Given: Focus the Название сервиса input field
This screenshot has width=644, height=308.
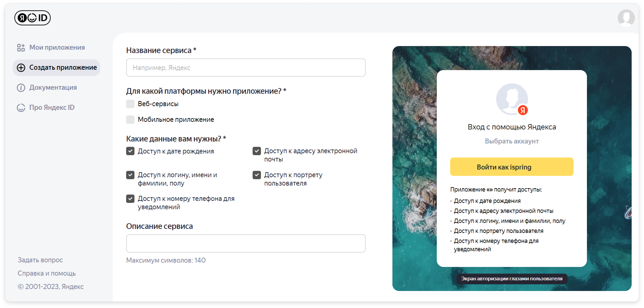Looking at the screenshot, I should tap(246, 68).
